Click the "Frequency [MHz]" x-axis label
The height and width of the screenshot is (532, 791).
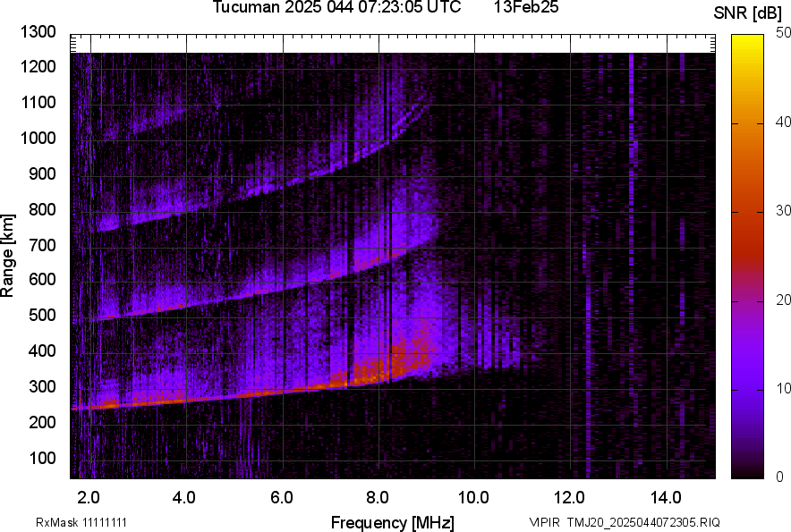click(392, 522)
